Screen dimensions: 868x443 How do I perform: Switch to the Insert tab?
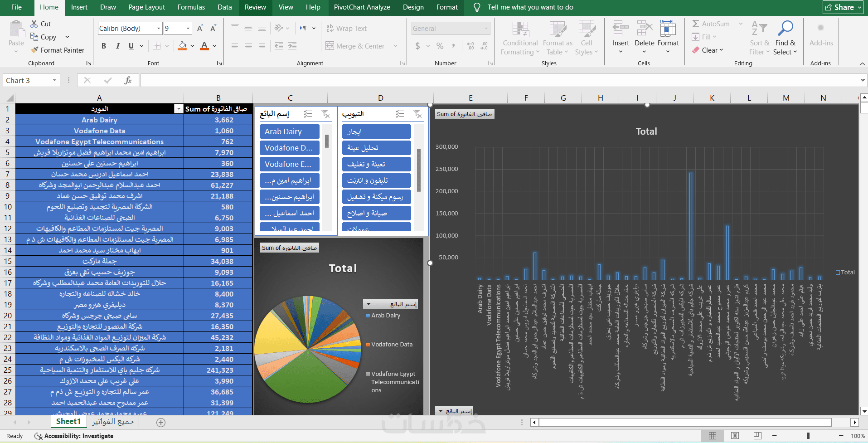click(x=79, y=7)
